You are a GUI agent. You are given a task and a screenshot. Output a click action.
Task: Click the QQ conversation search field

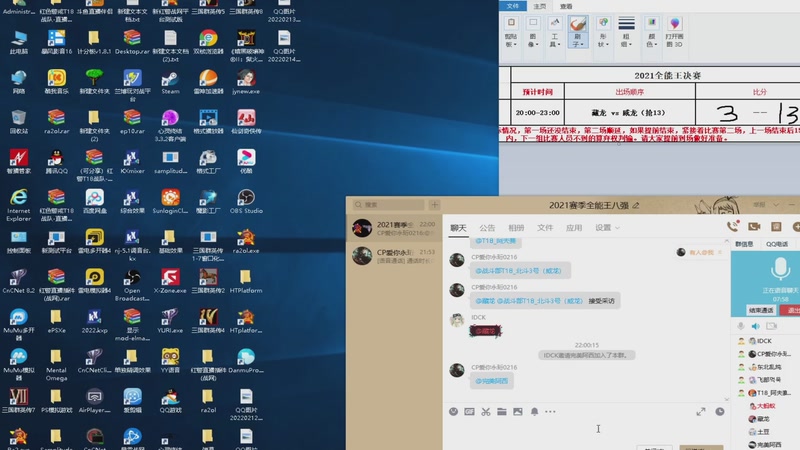click(388, 205)
